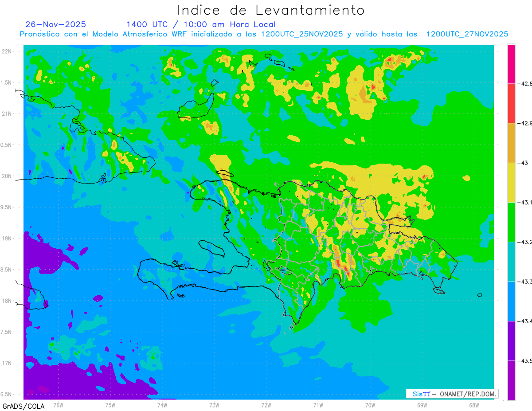Click the '22N' latitude label
The width and height of the screenshot is (532, 411).
[x=7, y=51]
